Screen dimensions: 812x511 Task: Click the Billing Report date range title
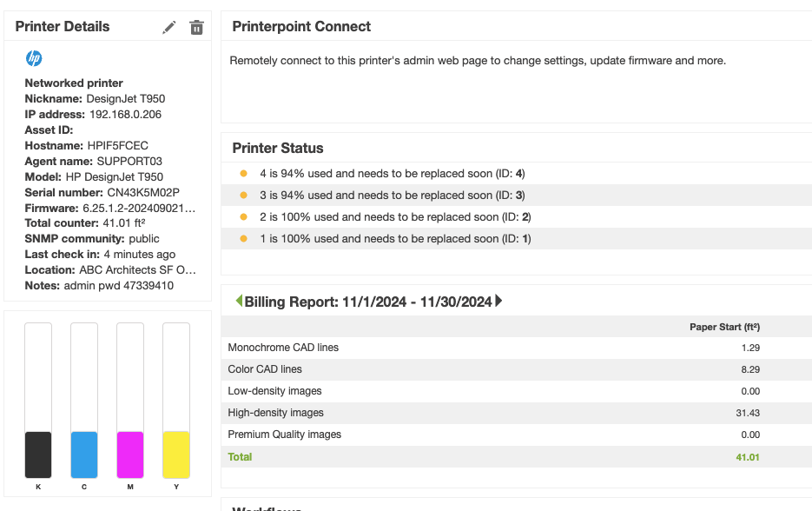point(367,302)
